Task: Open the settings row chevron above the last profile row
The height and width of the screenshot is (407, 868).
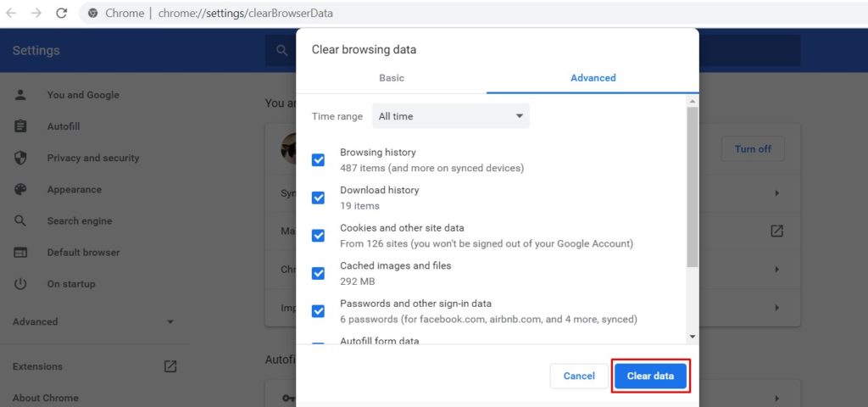Action: point(777,269)
